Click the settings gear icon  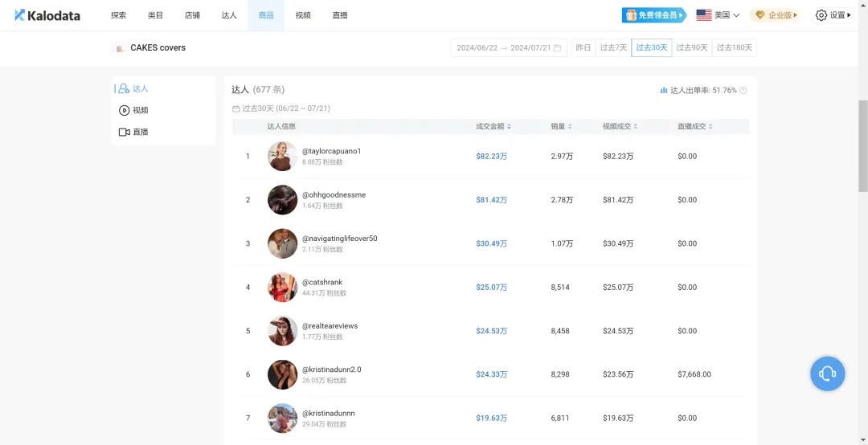821,15
